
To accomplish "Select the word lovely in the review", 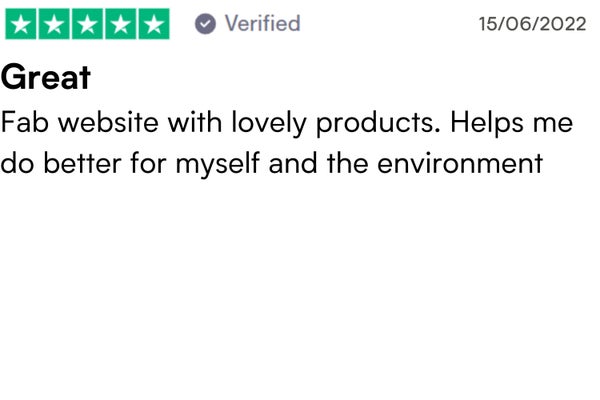I will pos(269,124).
